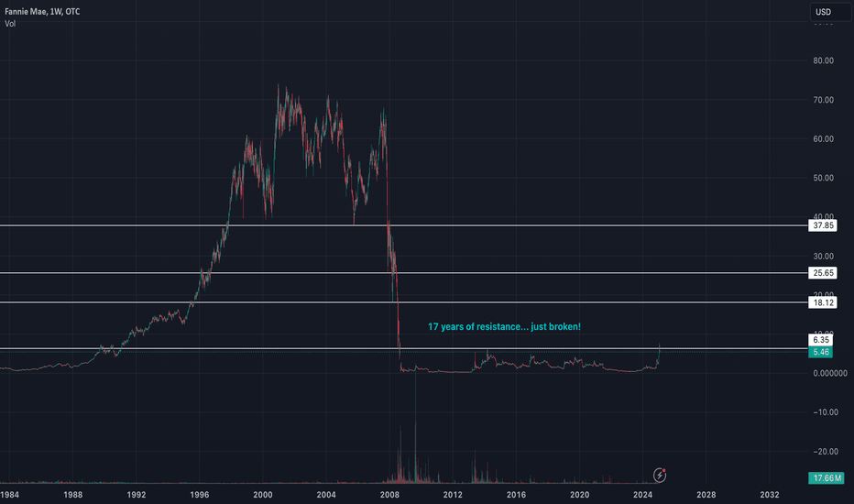This screenshot has width=854, height=504.
Task: Click the 0.000000 price axis label
Action: pyautogui.click(x=830, y=373)
